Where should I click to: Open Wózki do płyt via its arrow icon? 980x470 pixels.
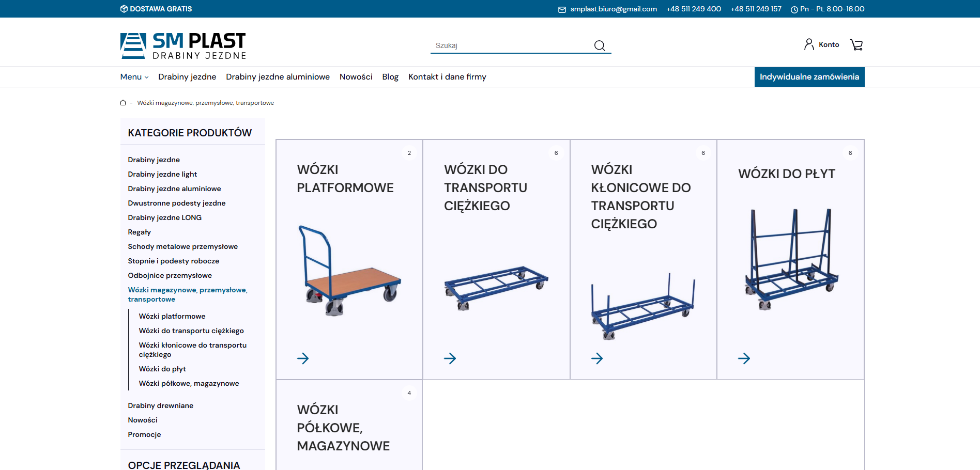click(x=744, y=358)
